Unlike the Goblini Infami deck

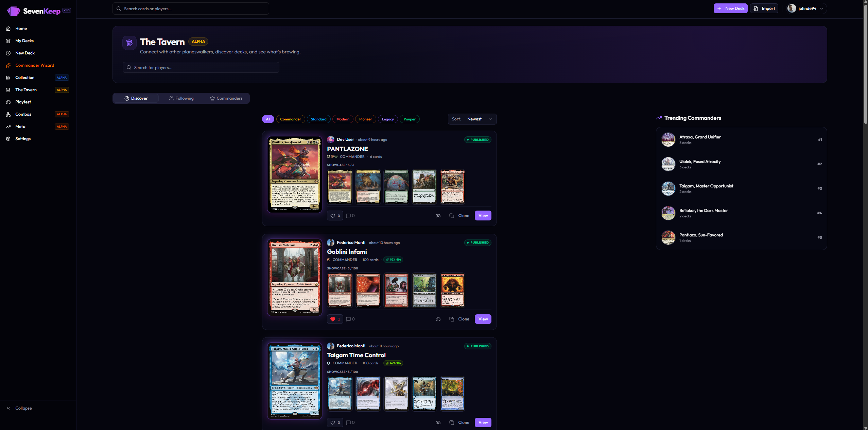click(335, 319)
